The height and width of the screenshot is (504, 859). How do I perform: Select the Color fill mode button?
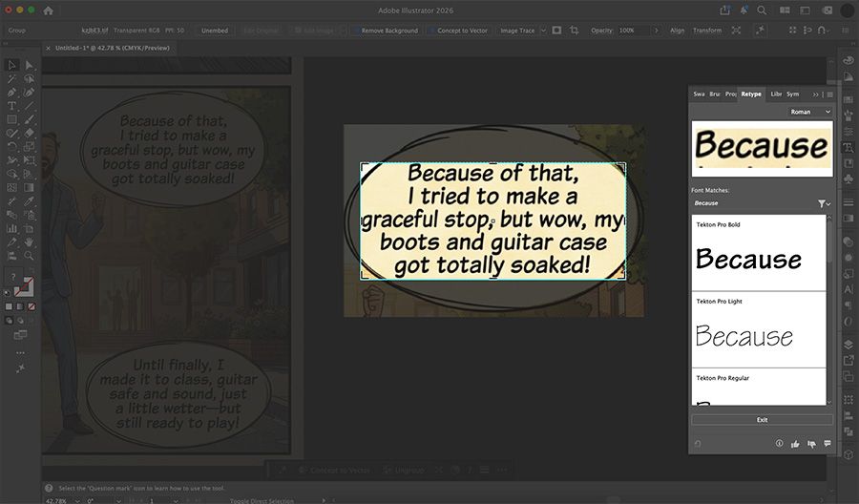point(9,306)
